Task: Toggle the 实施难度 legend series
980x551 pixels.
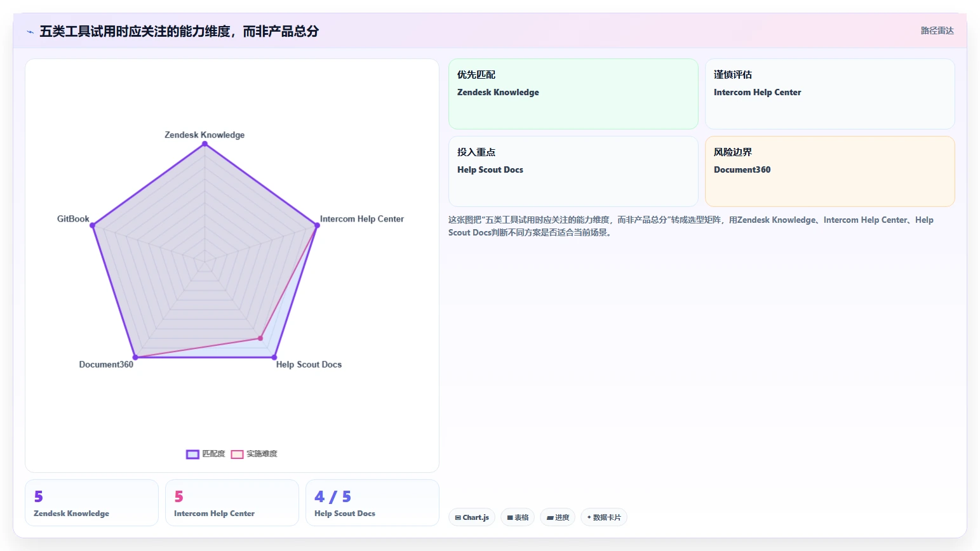Action: pyautogui.click(x=254, y=454)
